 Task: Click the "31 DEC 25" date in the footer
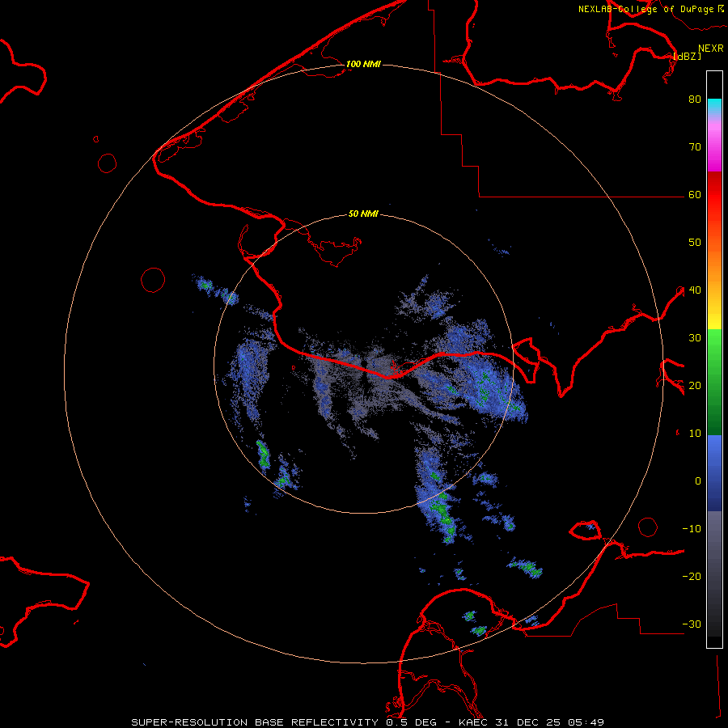click(529, 722)
